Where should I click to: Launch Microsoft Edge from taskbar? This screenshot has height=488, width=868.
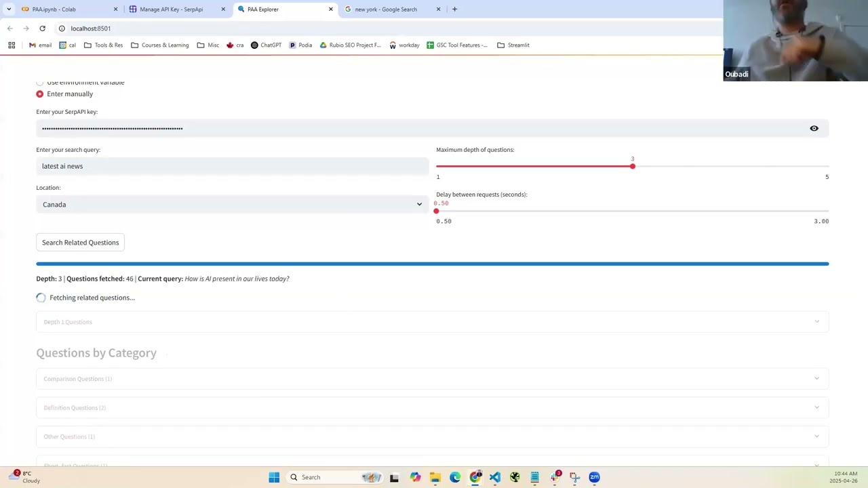[455, 477]
